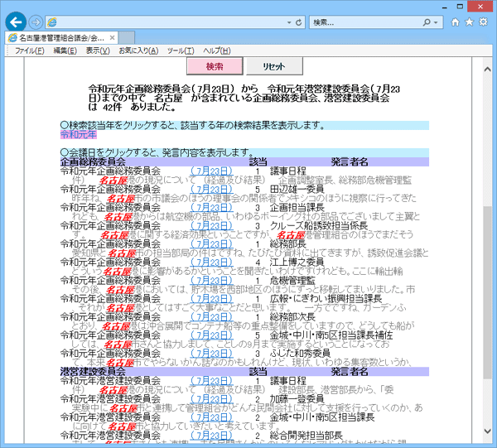The image size is (497, 448).
Task: Open 7月23日 link for 広報・にぎわい振興担当課長
Action: 212,299
